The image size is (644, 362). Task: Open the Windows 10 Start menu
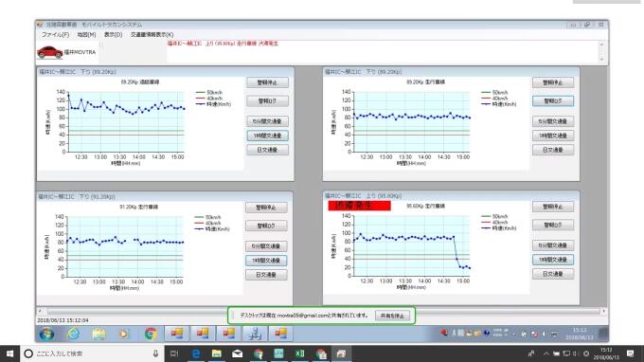[9, 353]
